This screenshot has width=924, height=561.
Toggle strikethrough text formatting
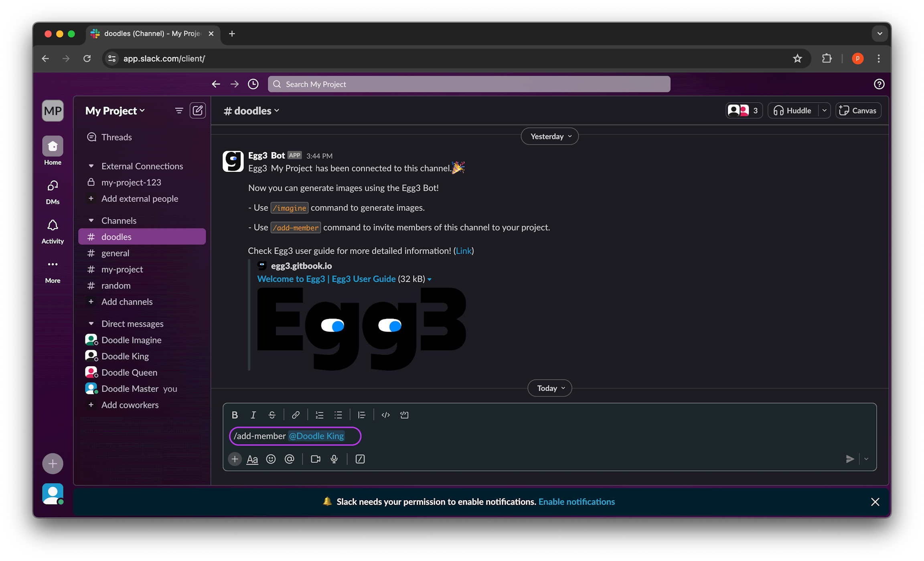[272, 415]
